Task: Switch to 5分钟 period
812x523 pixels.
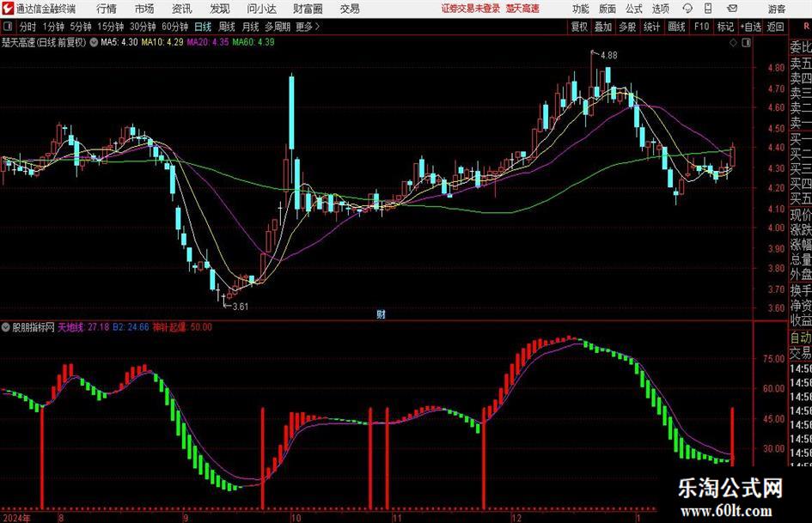Action: 80,27
